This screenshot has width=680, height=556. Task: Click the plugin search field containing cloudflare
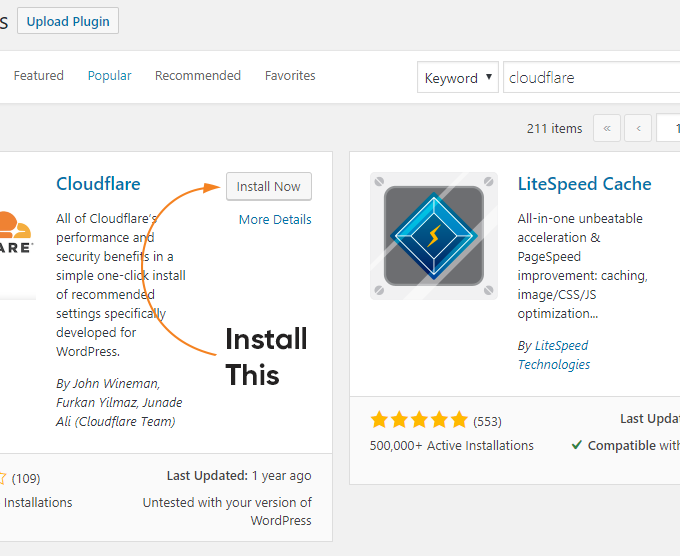click(590, 78)
